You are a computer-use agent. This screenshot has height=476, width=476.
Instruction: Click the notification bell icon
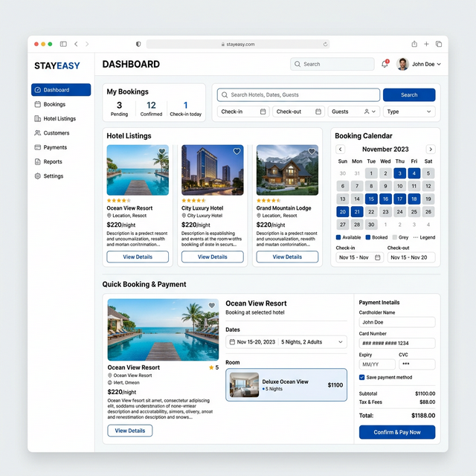point(385,64)
